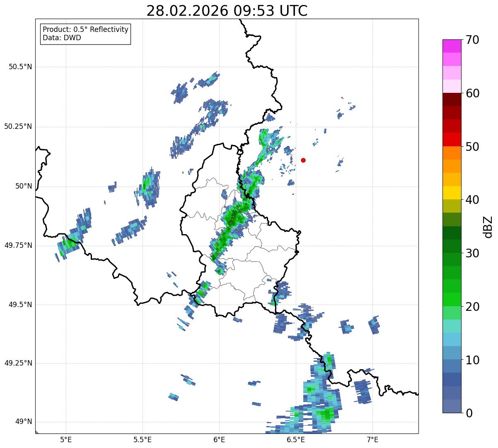The width and height of the screenshot is (498, 448).
Task: Click the red location marker dot
Action: pyautogui.click(x=303, y=160)
